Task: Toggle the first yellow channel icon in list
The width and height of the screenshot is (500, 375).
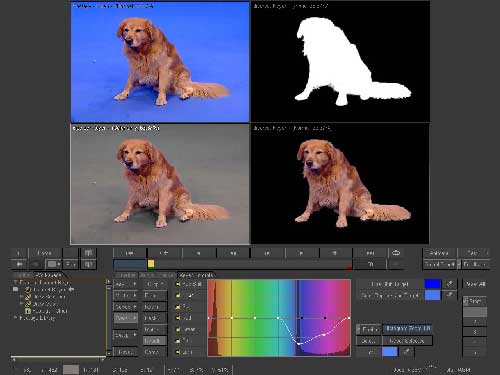Action: 178,284
